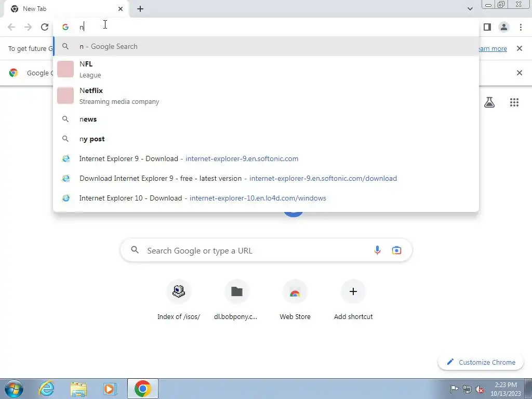Toggle the side panel icon
Image resolution: width=532 pixels, height=399 pixels.
coord(487,27)
